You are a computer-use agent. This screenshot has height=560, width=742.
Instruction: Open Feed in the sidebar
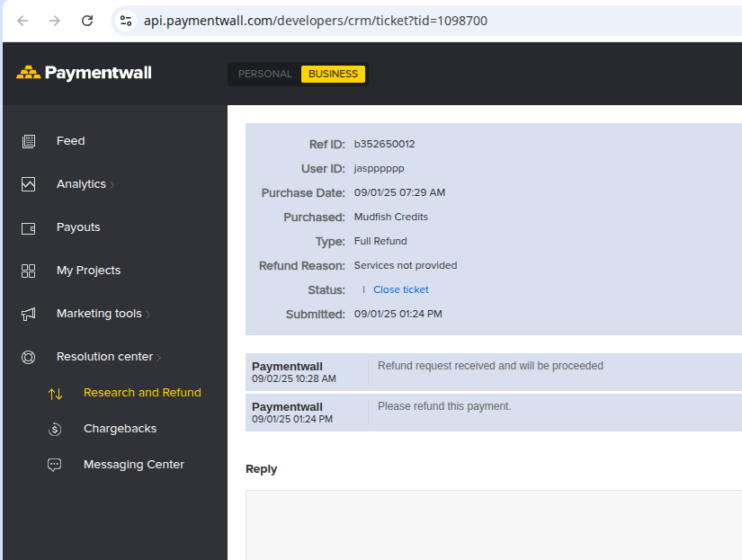point(71,141)
